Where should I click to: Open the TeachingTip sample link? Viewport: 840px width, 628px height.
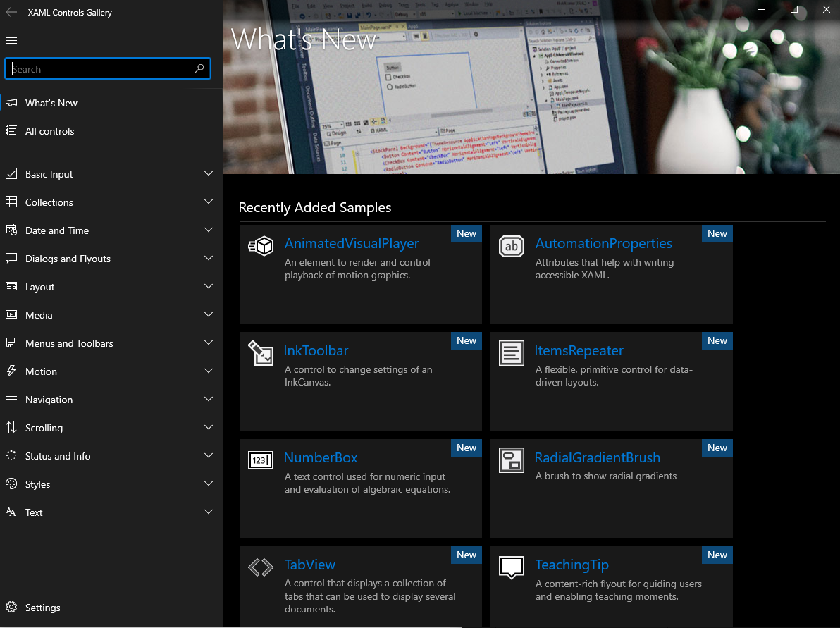(572, 565)
